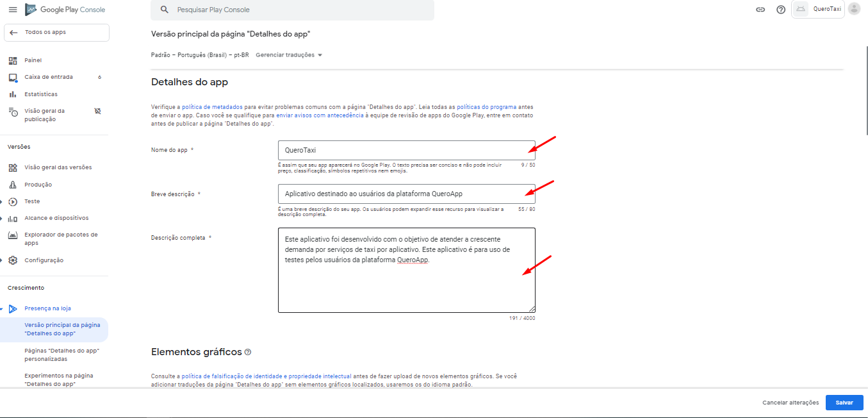This screenshot has width=868, height=418.
Task: Go back to Todos os apps
Action: click(x=56, y=32)
